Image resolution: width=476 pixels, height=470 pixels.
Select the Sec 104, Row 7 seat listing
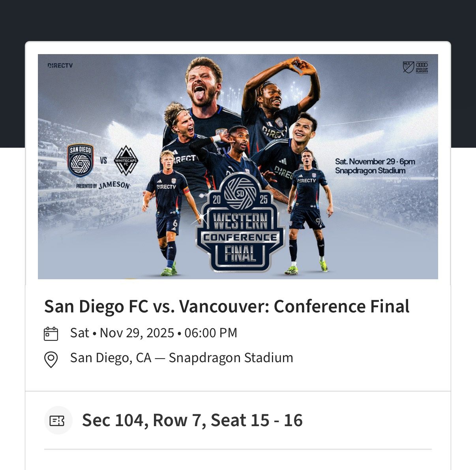tap(192, 420)
